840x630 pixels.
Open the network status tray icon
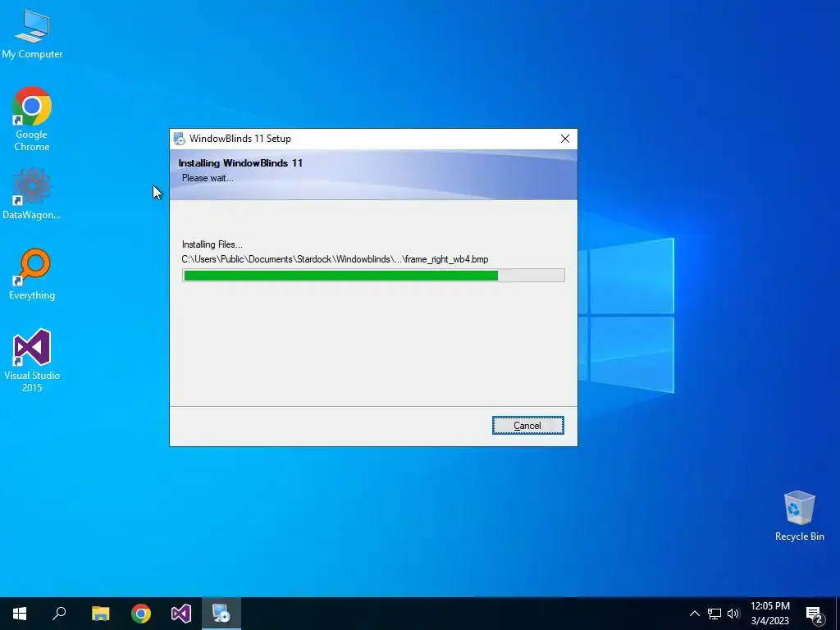point(714,614)
